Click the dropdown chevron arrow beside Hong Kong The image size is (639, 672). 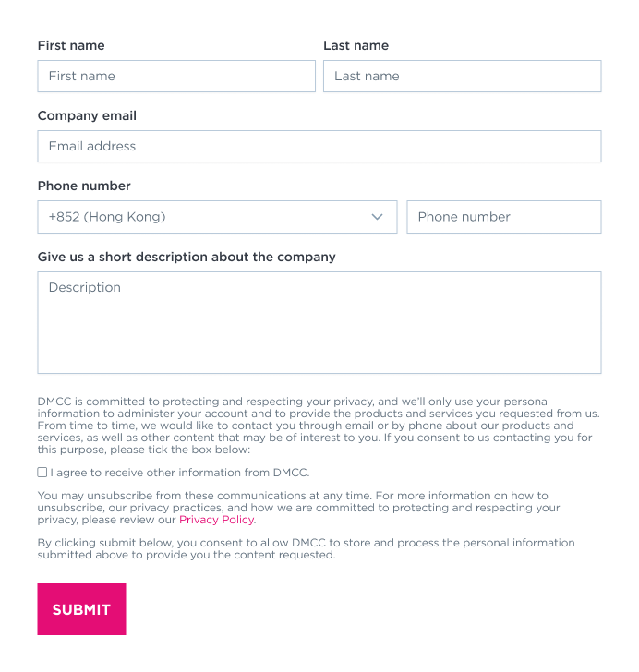(377, 217)
